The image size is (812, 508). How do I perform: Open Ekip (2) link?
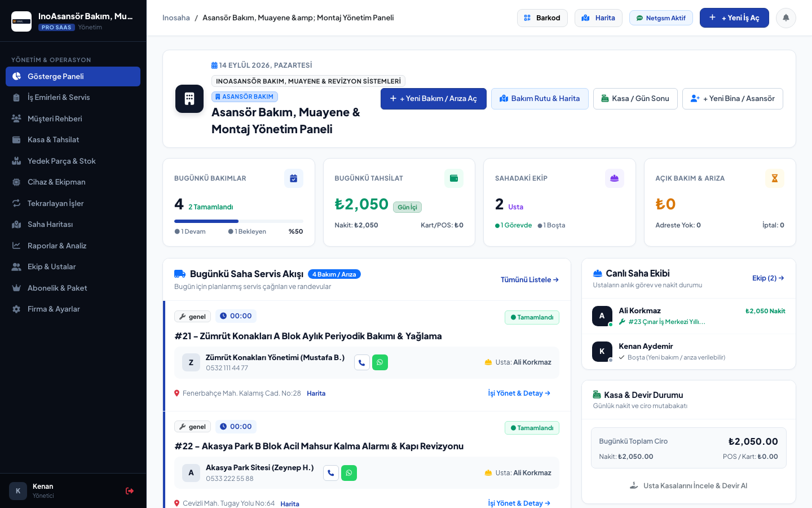[x=768, y=278]
